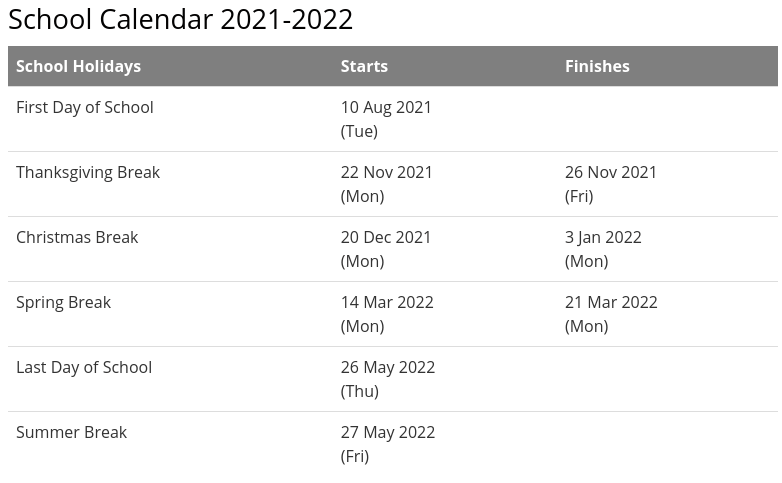
Task: Select the Last Day of School label
Action: [84, 367]
